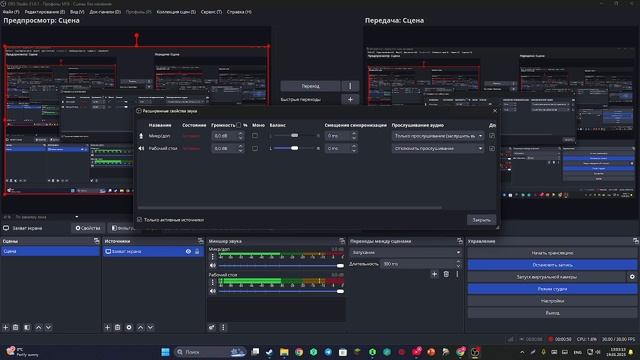Viewport: 640px width, 360px height.
Task: Open the Док-панели menu
Action: pyautogui.click(x=105, y=12)
